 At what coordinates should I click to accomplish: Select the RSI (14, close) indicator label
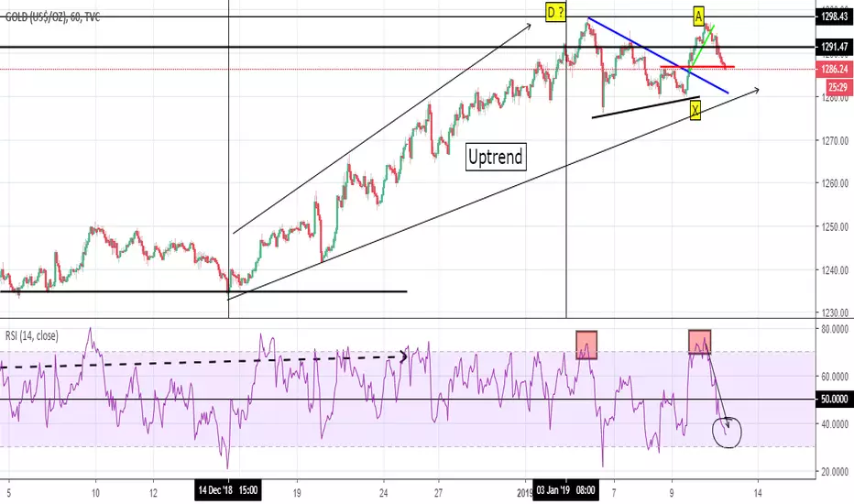pos(32,335)
